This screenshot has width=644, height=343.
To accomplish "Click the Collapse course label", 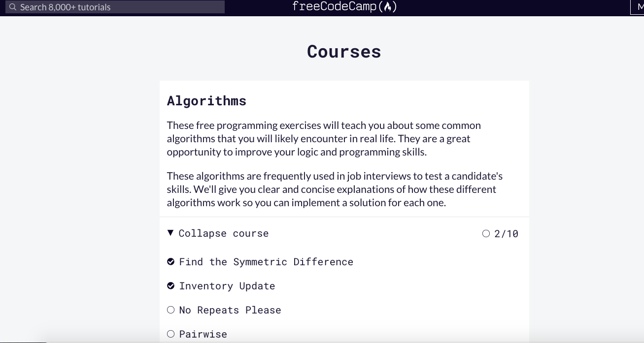I will 224,233.
